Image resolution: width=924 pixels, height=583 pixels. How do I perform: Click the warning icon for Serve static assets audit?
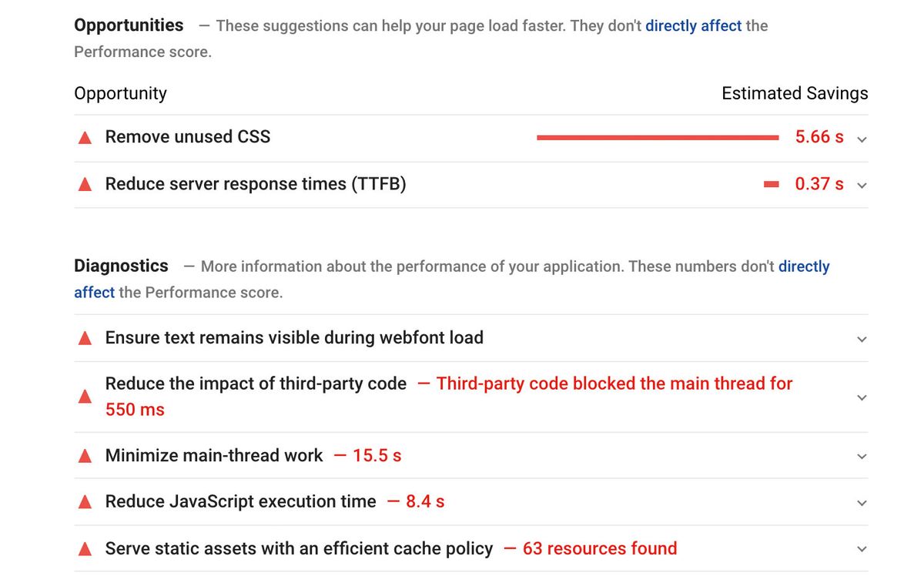coord(85,548)
